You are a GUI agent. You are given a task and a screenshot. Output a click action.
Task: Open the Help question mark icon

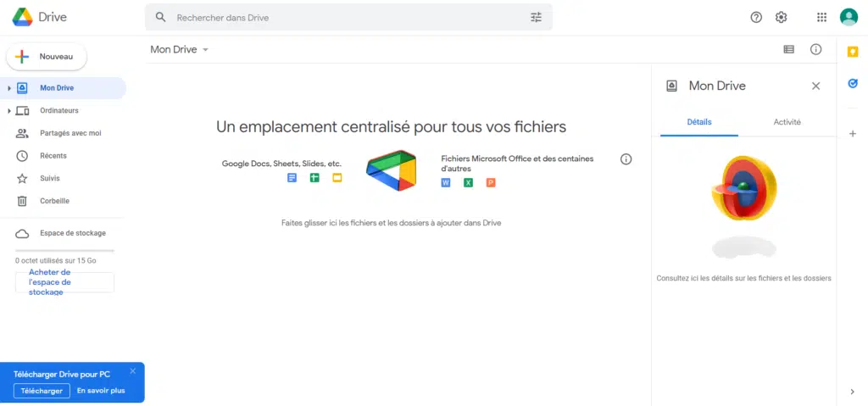(756, 17)
